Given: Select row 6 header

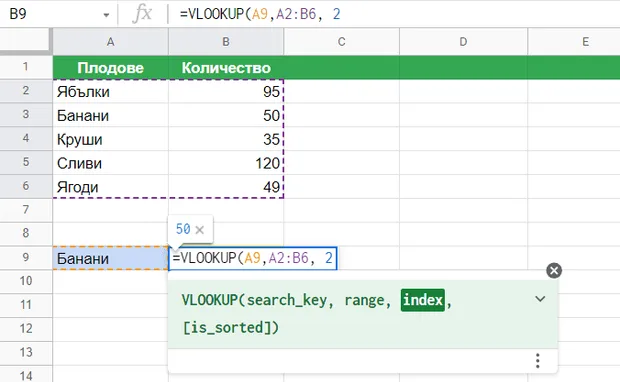Looking at the screenshot, I should tap(26, 186).
